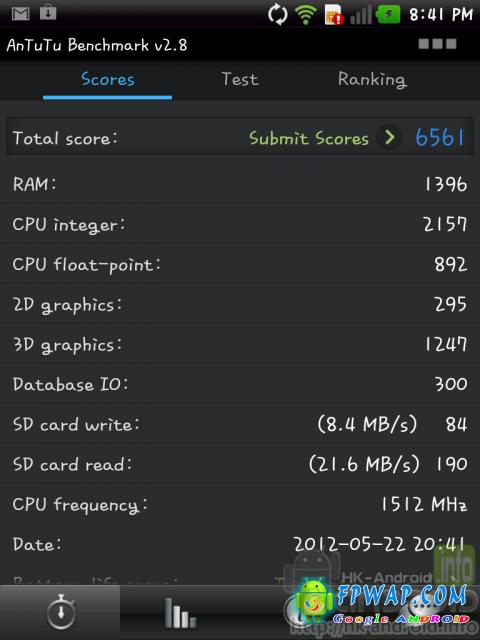The width and height of the screenshot is (480, 640).
Task: Open the bar chart icon in bottom bar
Action: coord(180,613)
